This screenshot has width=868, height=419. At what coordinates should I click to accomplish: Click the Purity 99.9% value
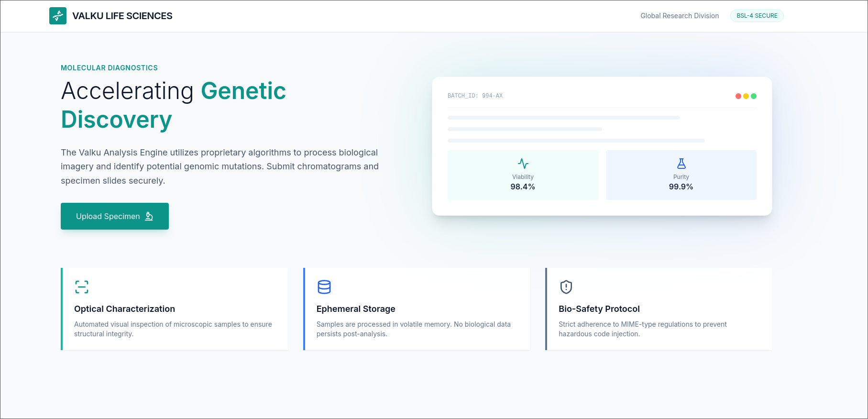point(681,187)
